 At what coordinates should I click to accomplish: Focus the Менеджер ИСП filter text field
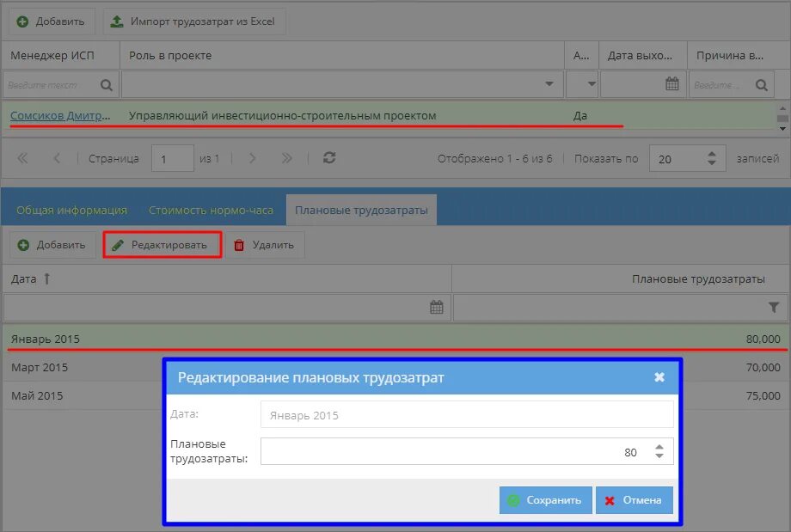coord(51,85)
